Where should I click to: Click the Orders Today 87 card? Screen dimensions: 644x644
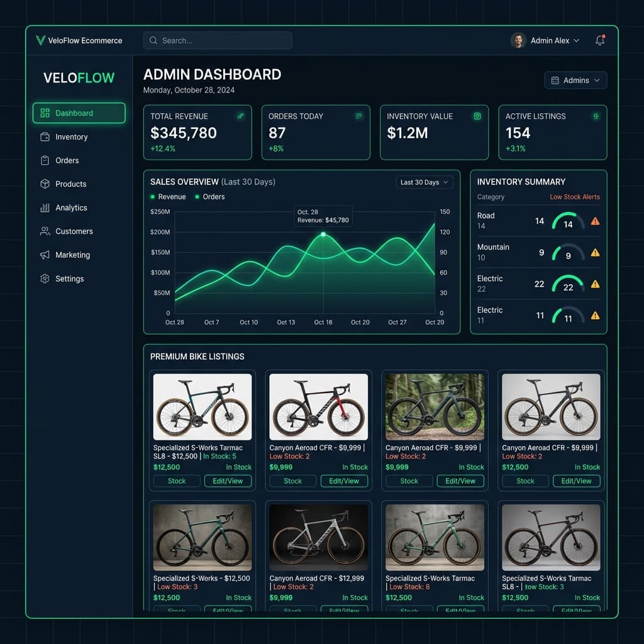coord(316,132)
